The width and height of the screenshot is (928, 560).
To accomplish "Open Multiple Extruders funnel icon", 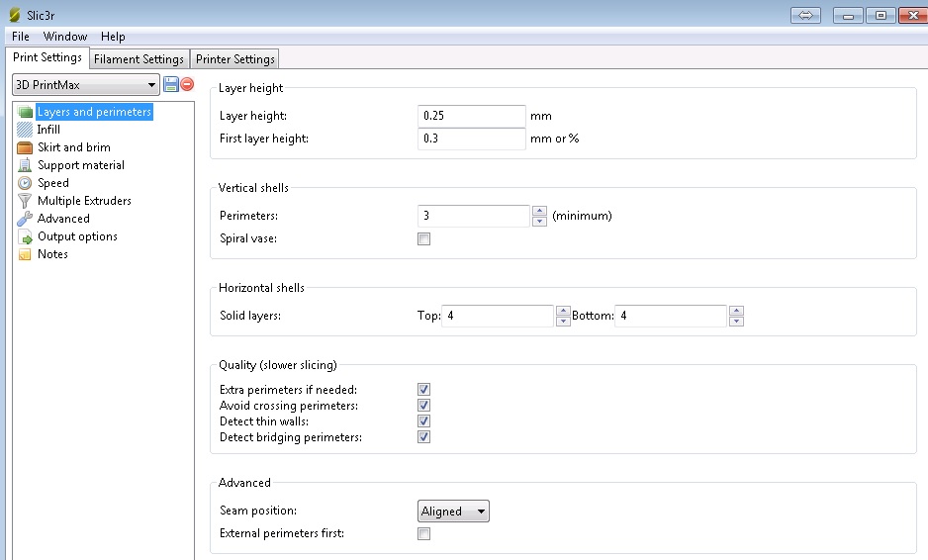I will tap(25, 201).
